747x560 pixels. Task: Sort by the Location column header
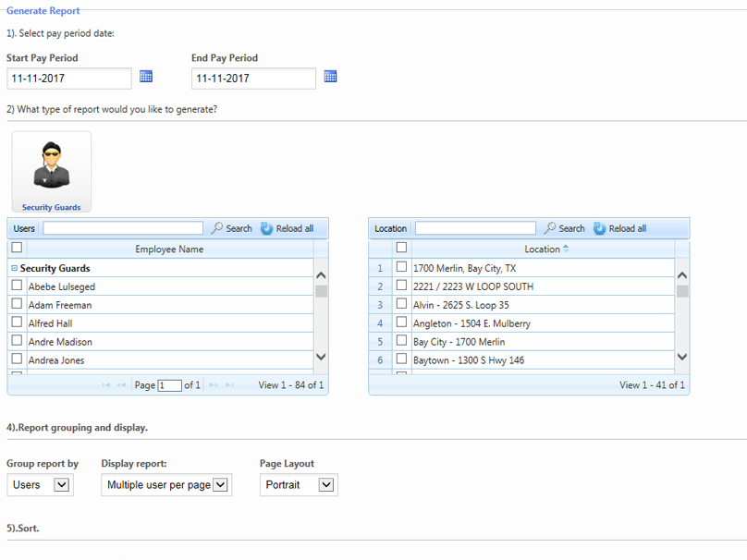pos(542,249)
